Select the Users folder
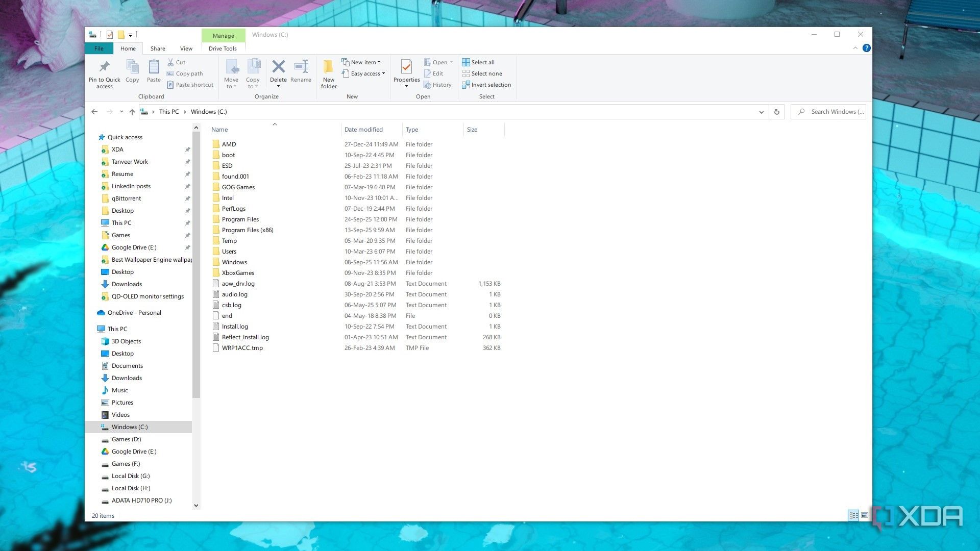980x551 pixels. [x=229, y=252]
